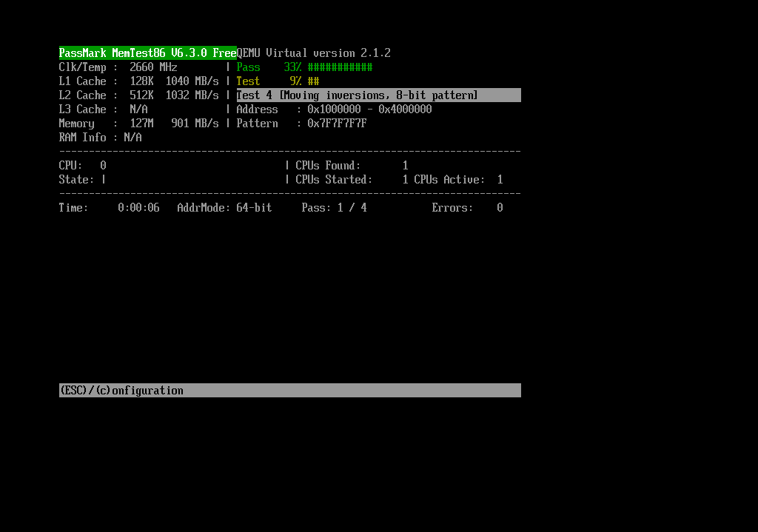
Task: Click the CPUs Started: 1 entry
Action: (x=352, y=179)
